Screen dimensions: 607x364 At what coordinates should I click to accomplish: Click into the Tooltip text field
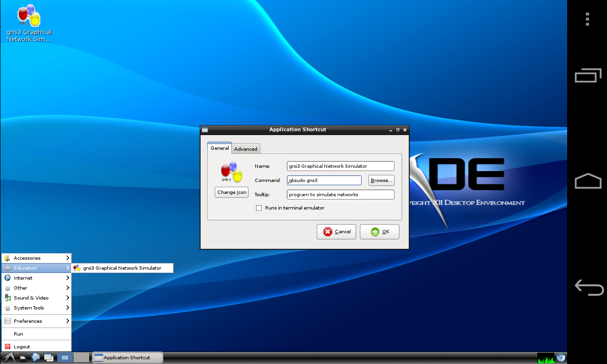340,195
